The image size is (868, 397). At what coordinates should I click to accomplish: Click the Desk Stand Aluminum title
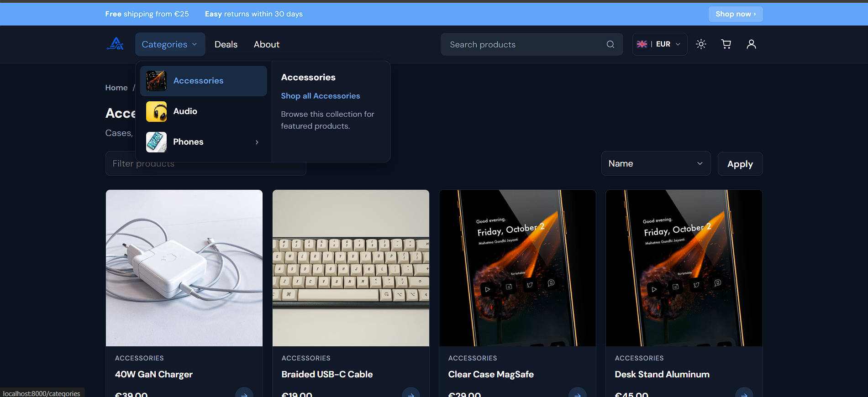click(662, 374)
